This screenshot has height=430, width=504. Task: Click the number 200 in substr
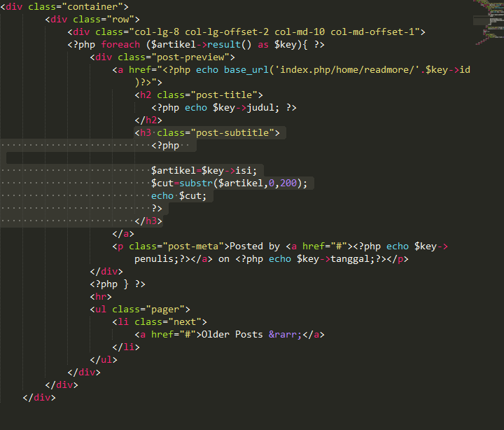(288, 183)
